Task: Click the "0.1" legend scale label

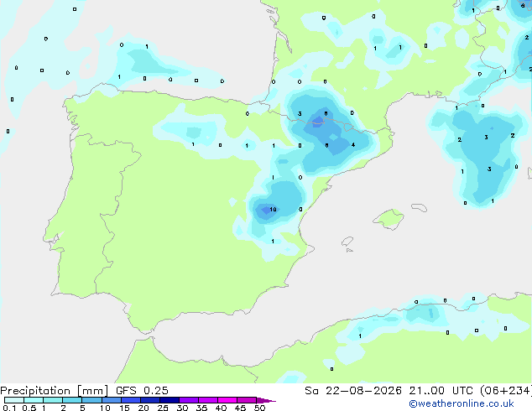Action: point(9,408)
